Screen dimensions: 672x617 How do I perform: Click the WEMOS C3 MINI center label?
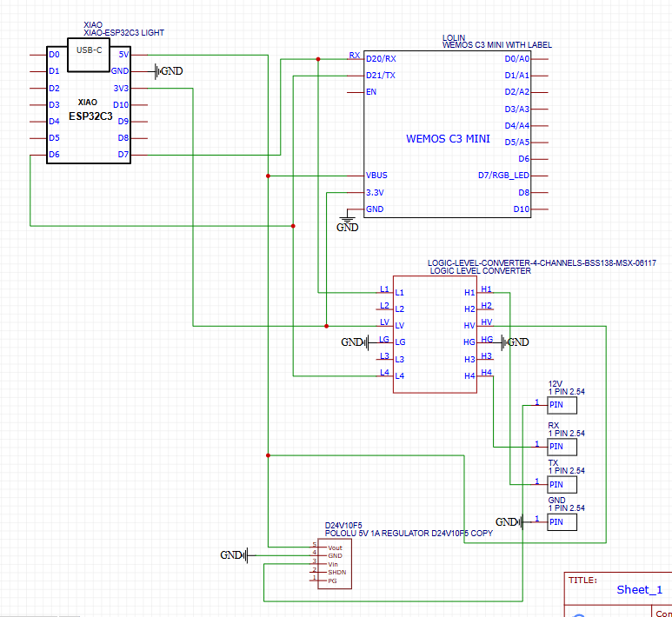(448, 139)
